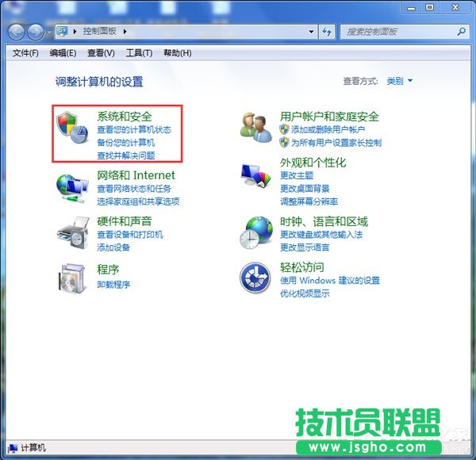Screen dimensions: 476x460
Task: Open Programs disc box icon
Action: 71,278
